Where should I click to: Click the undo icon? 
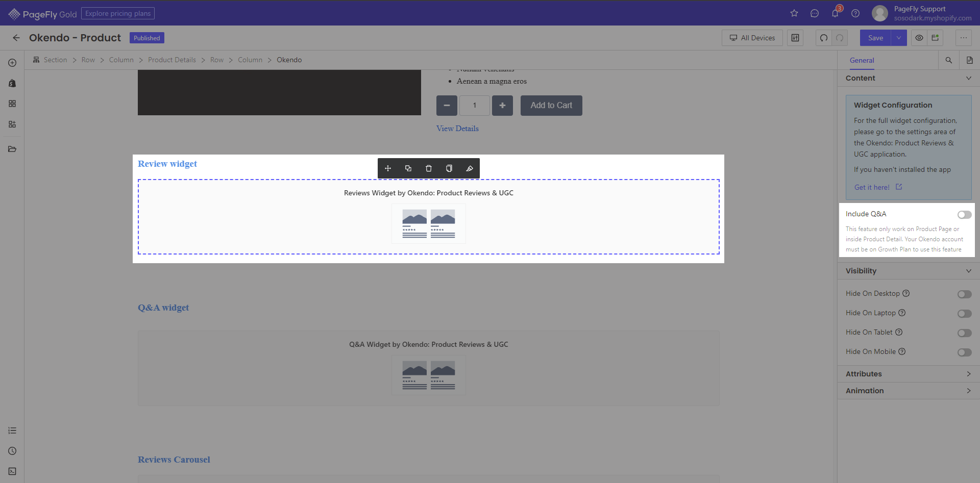pyautogui.click(x=824, y=38)
